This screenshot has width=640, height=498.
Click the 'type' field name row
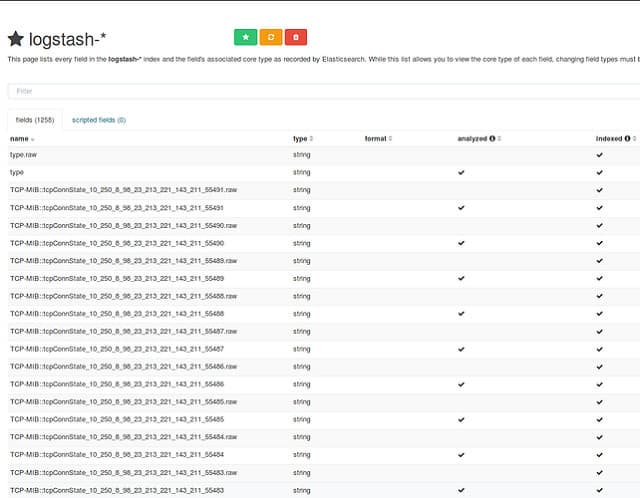17,172
